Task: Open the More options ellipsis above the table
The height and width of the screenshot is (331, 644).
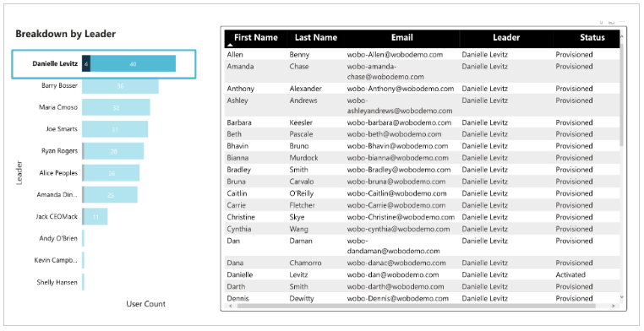Action: (622, 22)
